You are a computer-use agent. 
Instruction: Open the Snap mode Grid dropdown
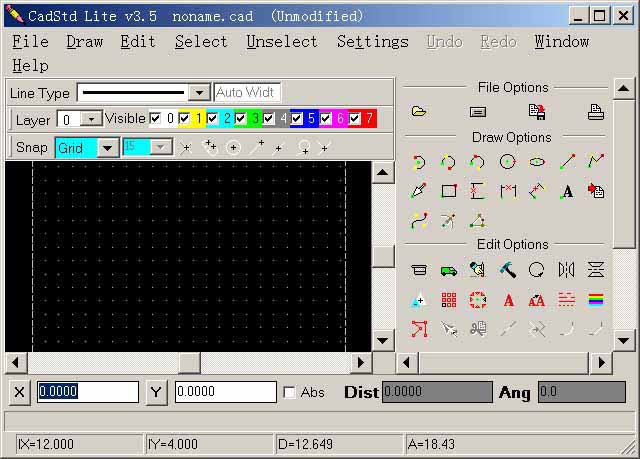point(107,147)
